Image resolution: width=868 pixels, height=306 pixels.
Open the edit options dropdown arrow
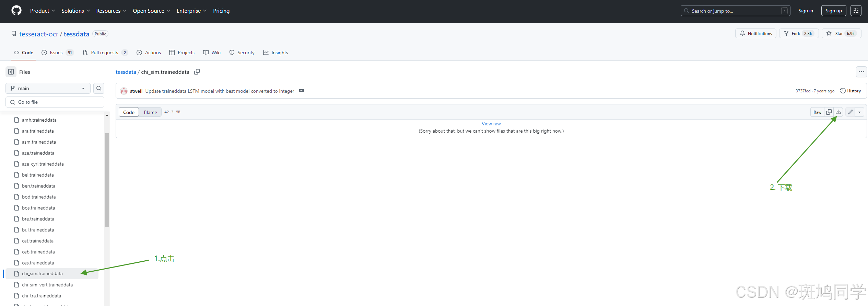coord(859,112)
